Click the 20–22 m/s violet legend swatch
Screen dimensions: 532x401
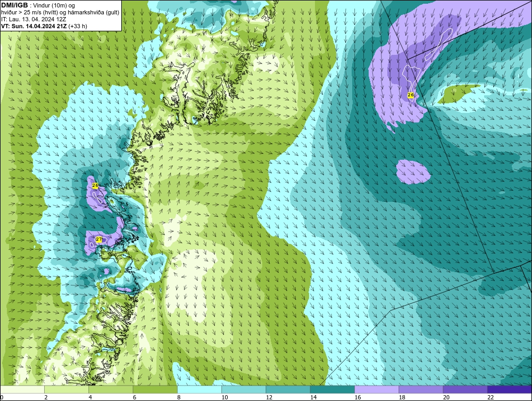465,389
